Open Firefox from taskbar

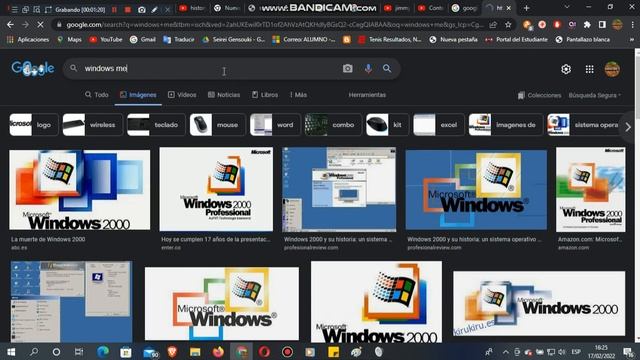[218, 352]
